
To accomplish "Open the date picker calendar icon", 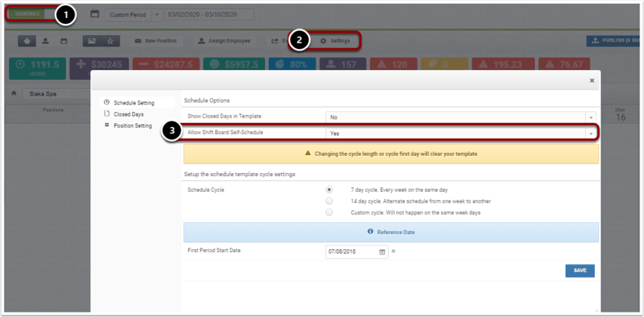I will (x=382, y=251).
